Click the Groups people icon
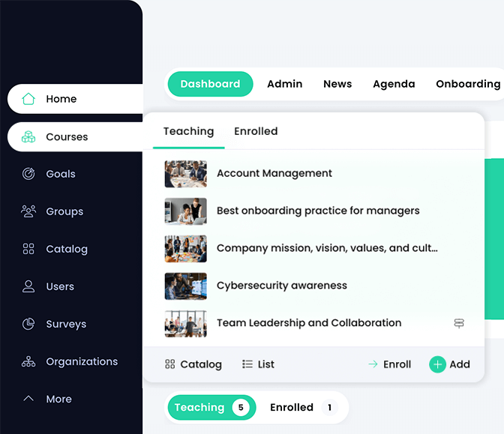The height and width of the screenshot is (434, 504). click(x=28, y=211)
